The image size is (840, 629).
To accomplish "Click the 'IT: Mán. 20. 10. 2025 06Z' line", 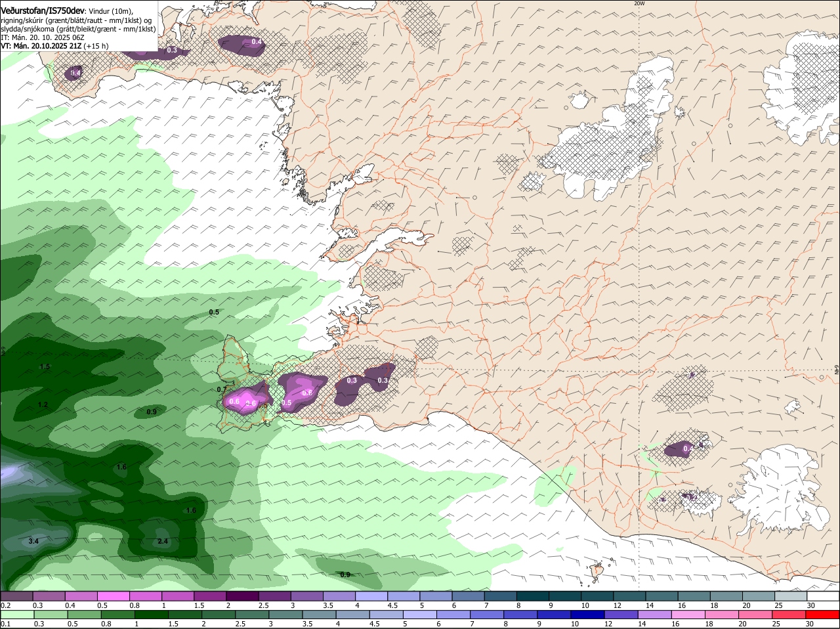I will click(x=43, y=37).
